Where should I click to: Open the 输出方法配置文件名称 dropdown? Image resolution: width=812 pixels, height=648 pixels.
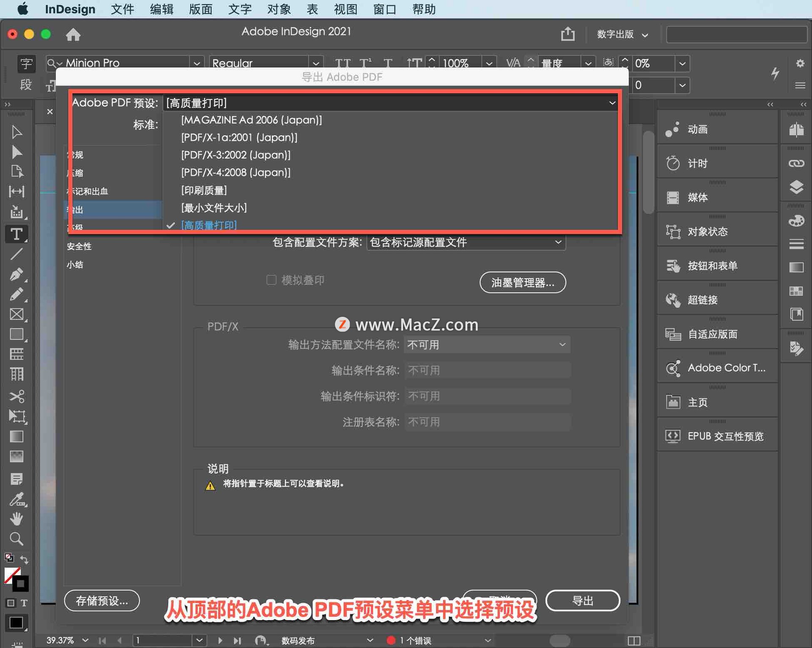[487, 345]
